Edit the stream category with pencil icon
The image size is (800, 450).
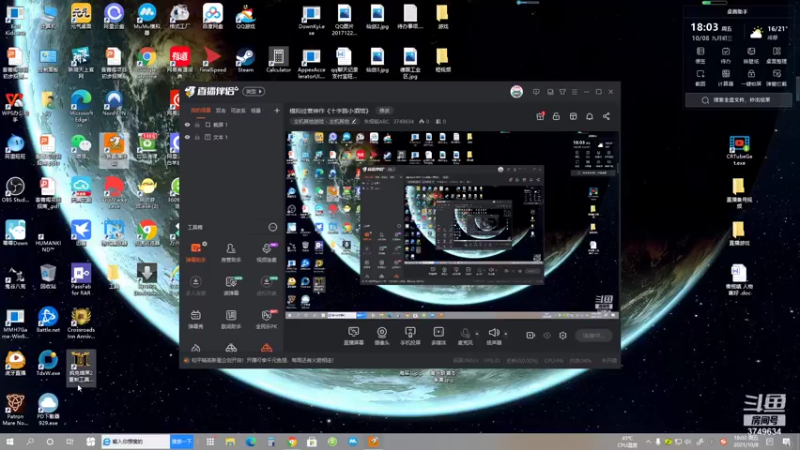click(354, 121)
